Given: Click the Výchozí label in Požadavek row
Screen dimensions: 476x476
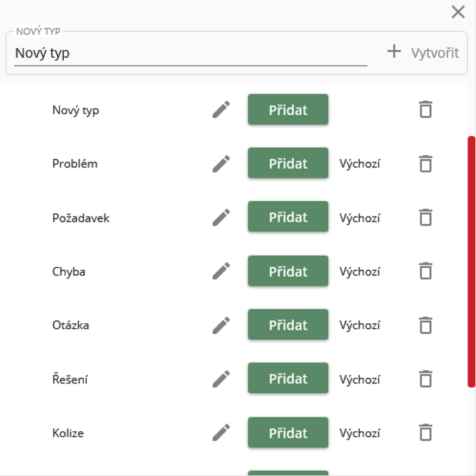Looking at the screenshot, I should [x=360, y=218].
